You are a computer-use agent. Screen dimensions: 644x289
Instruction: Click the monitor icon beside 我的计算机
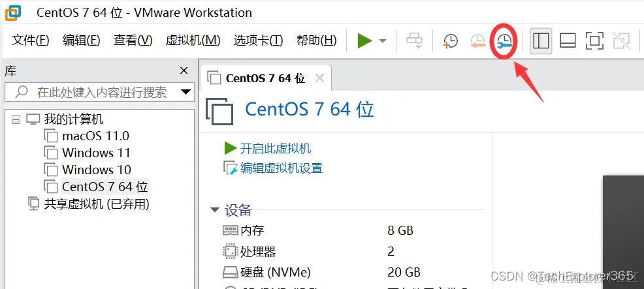coord(33,120)
